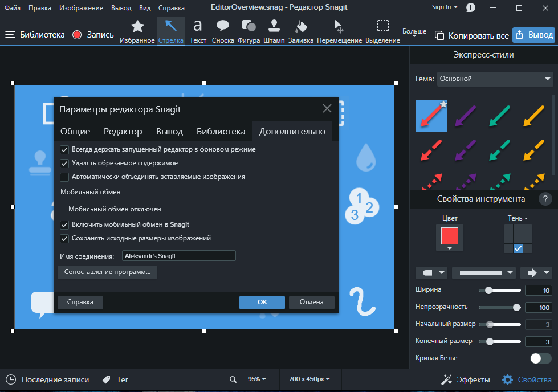This screenshot has width=558, height=392.
Task: Choose the solid yellow arrow quick style
Action: [534, 116]
